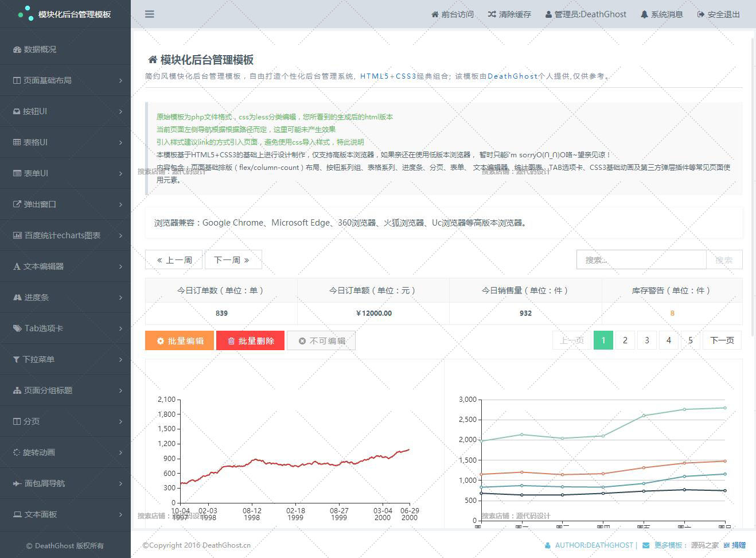Viewport: 756px width, 558px height.
Task: Open the 弹出窗口 sidebar menu item
Action: [x=40, y=204]
